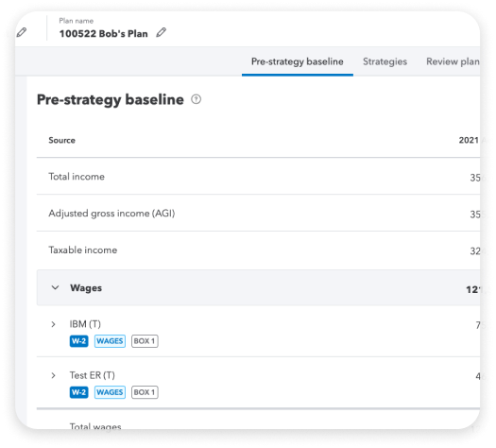Click the W-2 badge under Test ER (T)
This screenshot has width=496, height=448.
coord(78,392)
